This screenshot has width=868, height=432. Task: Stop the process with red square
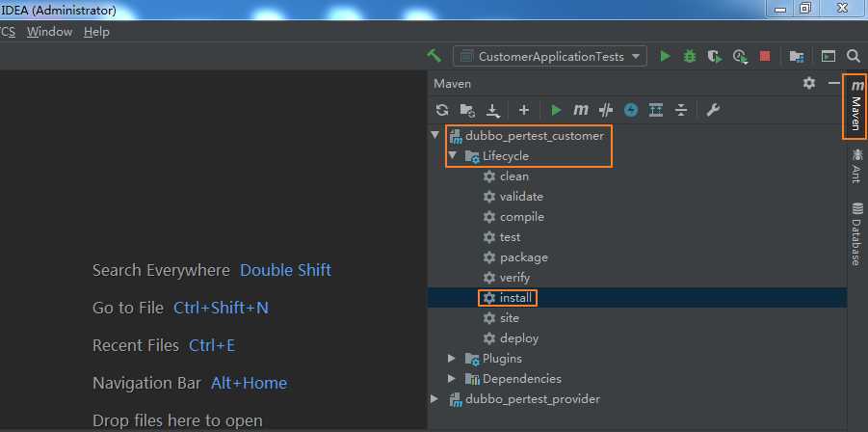765,56
